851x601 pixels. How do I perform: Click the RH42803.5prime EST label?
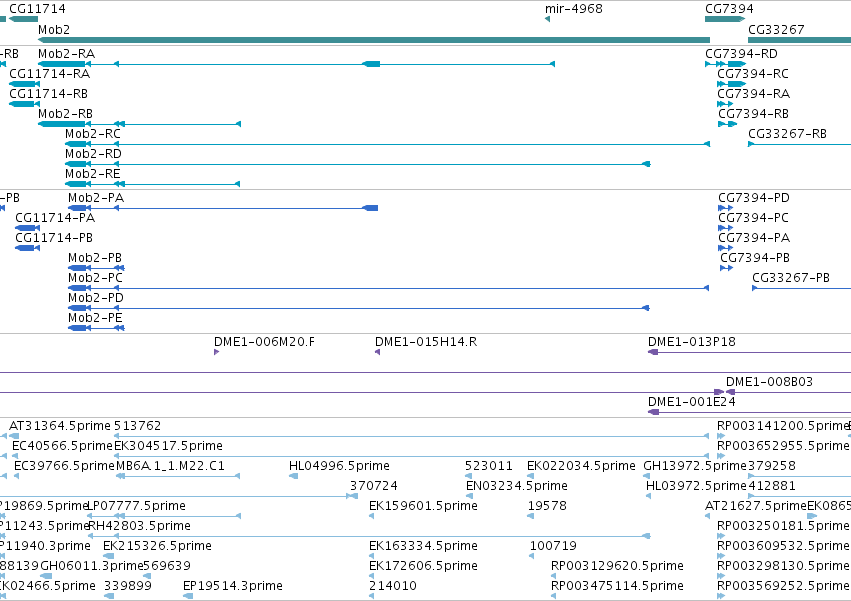tap(139, 526)
